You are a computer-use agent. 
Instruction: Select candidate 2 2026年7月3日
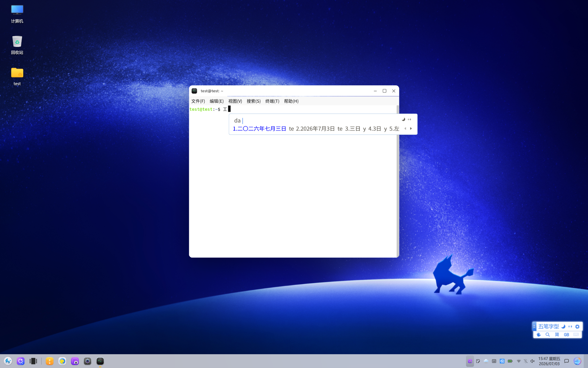(x=315, y=129)
